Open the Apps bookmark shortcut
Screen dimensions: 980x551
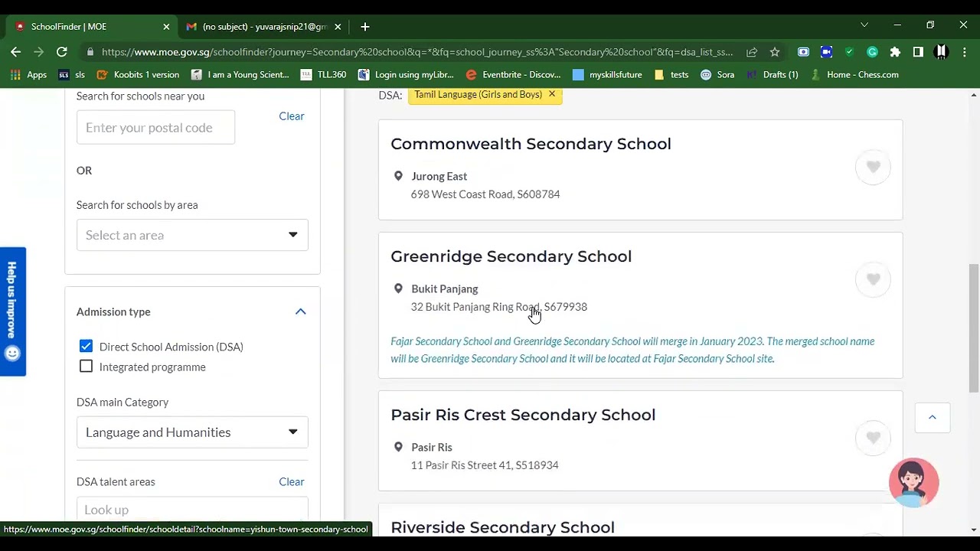pos(28,75)
